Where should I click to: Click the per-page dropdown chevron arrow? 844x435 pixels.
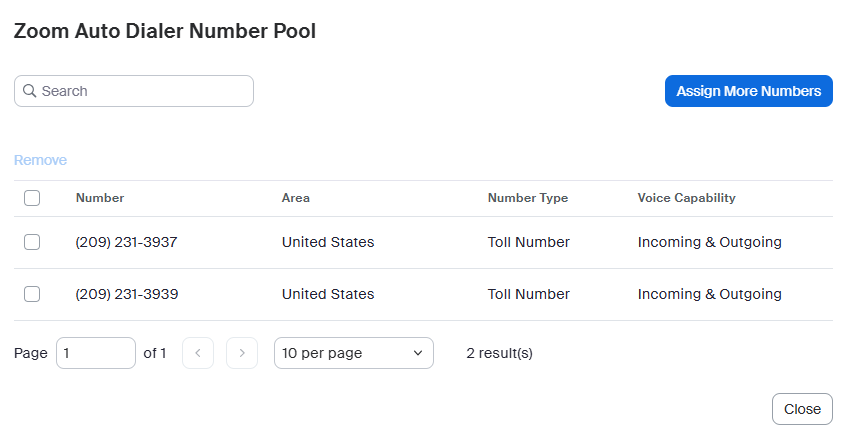(418, 353)
